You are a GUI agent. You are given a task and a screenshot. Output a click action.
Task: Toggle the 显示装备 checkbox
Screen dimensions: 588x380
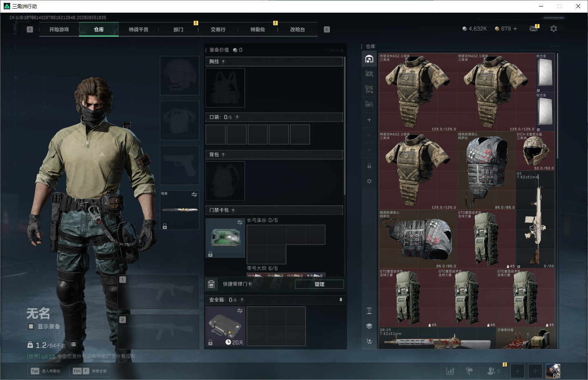click(x=31, y=326)
